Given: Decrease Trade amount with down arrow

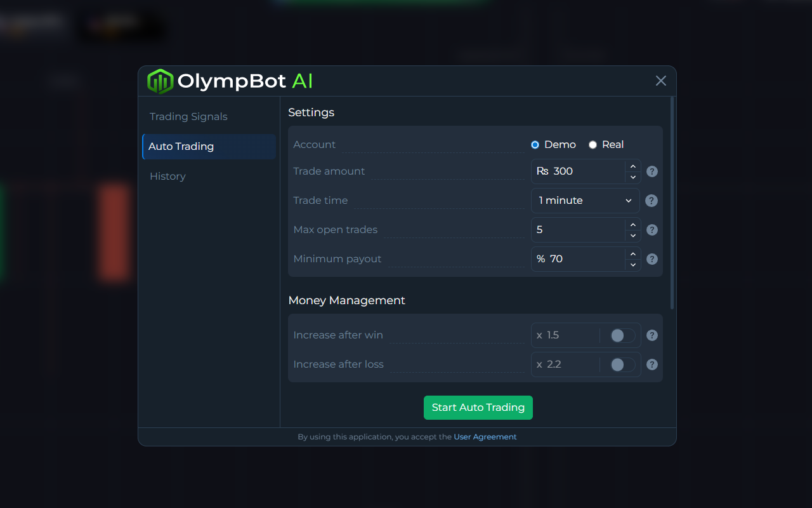Looking at the screenshot, I should [632, 177].
